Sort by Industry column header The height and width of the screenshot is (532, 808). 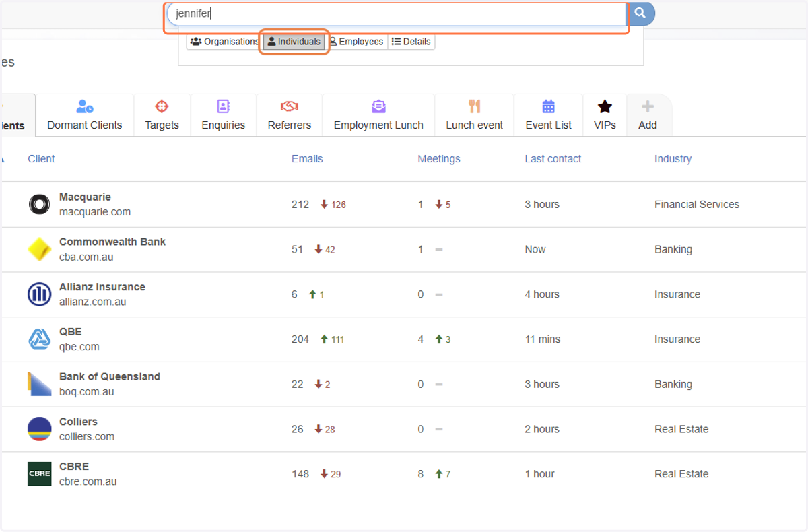coord(673,159)
